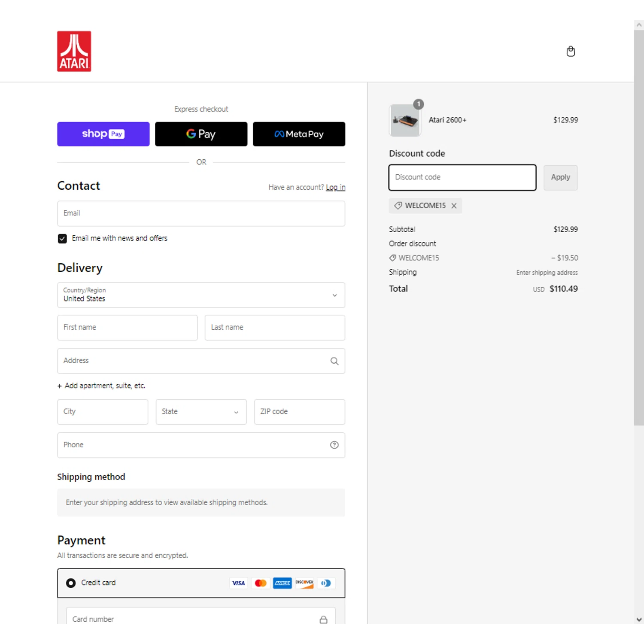Click the Diners Club logo
644x644 pixels.
pos(326,583)
